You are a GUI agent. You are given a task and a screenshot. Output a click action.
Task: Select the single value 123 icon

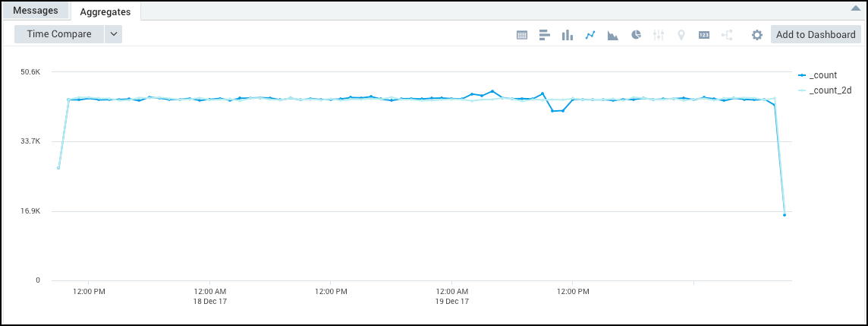(x=704, y=35)
